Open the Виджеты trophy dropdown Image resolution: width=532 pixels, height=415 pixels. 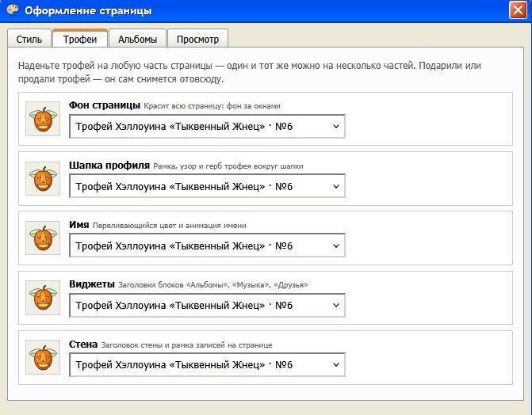click(x=207, y=305)
